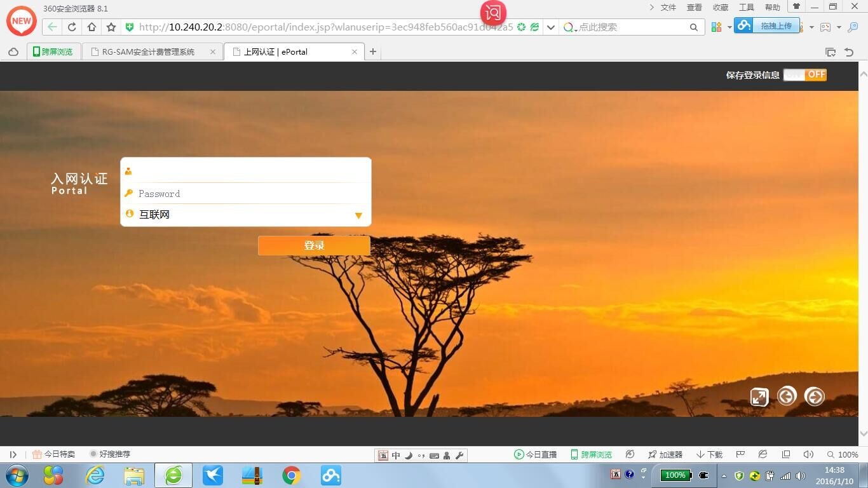Launch Google Chrome from the taskbar
Image resolution: width=868 pixels, height=488 pixels.
coord(292,475)
